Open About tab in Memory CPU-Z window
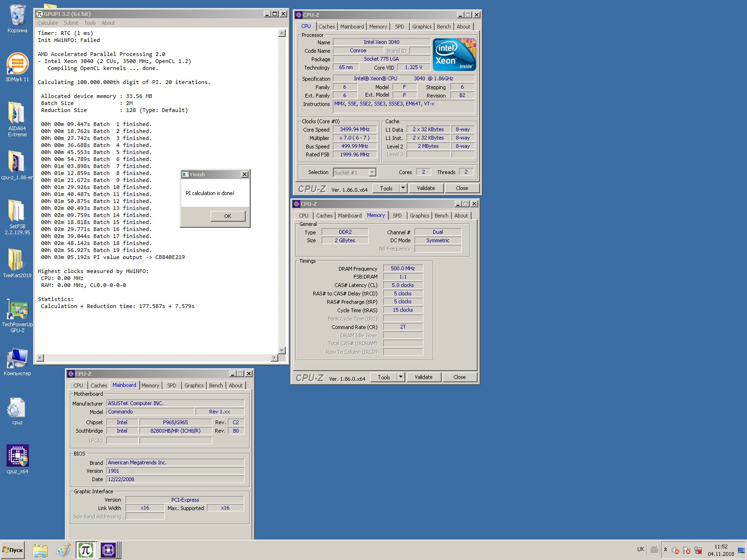The image size is (747, 560). [x=461, y=216]
